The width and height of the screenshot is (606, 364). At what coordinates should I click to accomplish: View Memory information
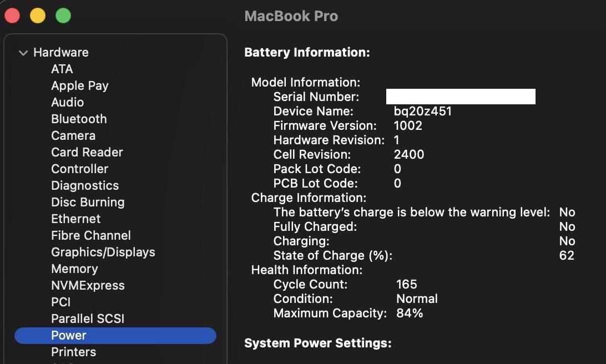[74, 269]
